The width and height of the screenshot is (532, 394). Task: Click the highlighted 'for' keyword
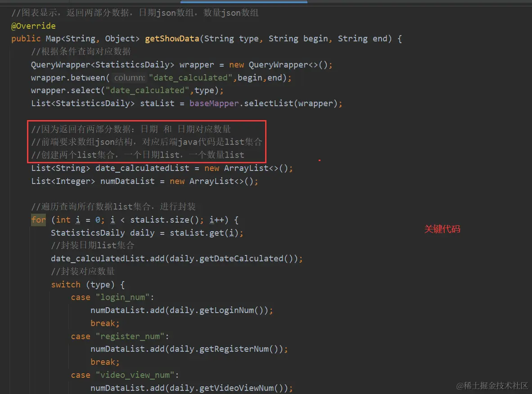click(38, 220)
